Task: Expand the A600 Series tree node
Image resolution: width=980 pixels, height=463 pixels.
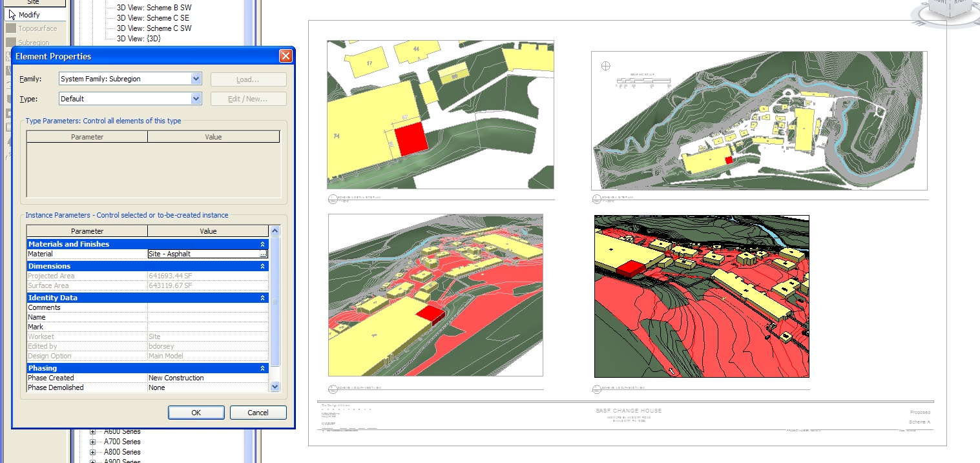Action: (x=92, y=432)
